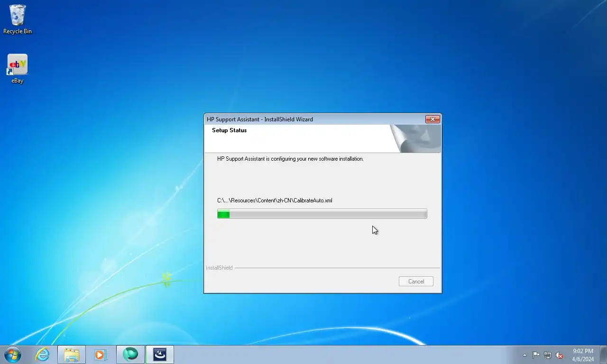Select the green round taskbar application icon
This screenshot has height=364, width=607.
(x=130, y=355)
